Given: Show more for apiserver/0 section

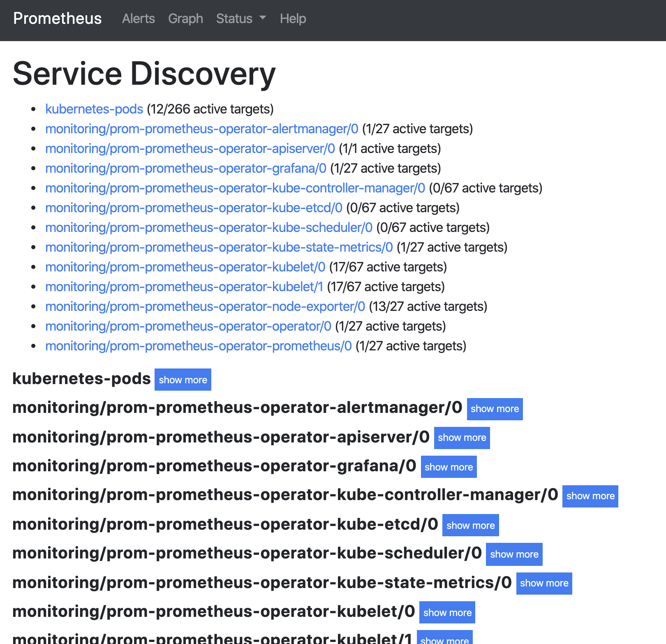Looking at the screenshot, I should pyautogui.click(x=462, y=438).
